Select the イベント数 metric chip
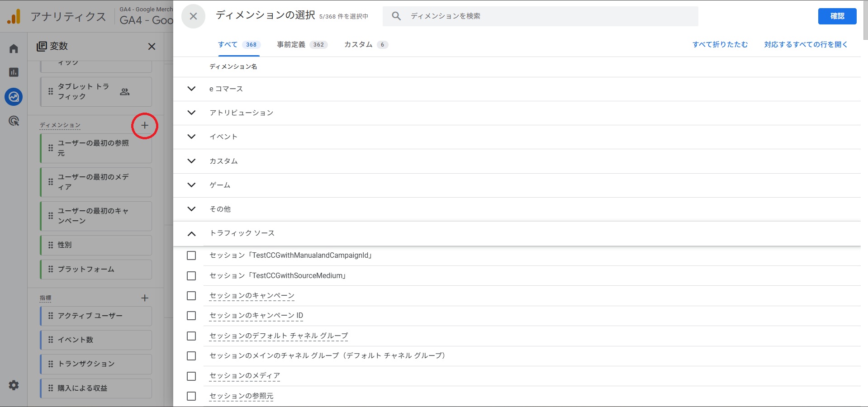The width and height of the screenshot is (868, 407). click(96, 340)
